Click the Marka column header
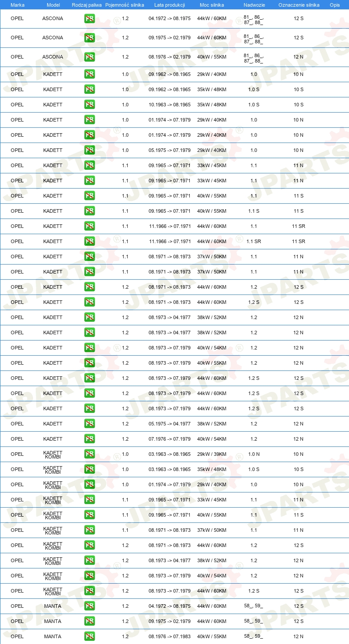 click(17, 5)
